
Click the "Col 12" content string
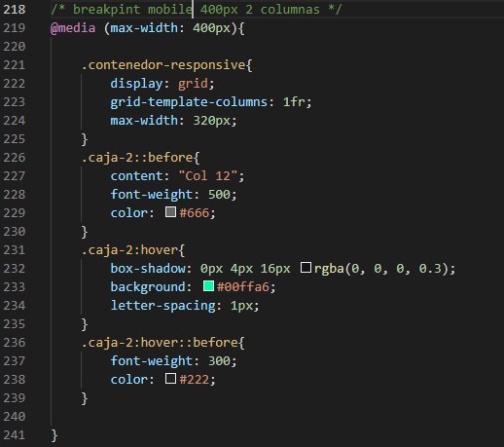tap(208, 176)
